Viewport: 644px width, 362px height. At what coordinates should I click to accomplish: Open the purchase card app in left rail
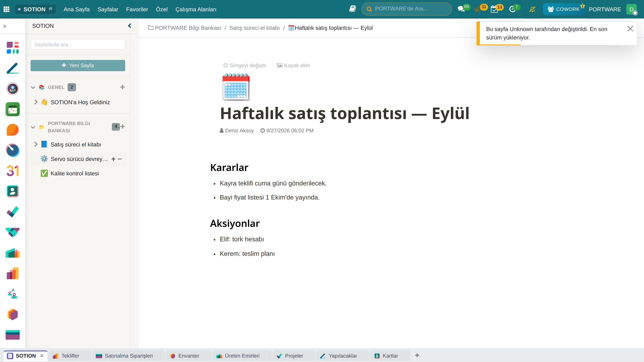12,335
